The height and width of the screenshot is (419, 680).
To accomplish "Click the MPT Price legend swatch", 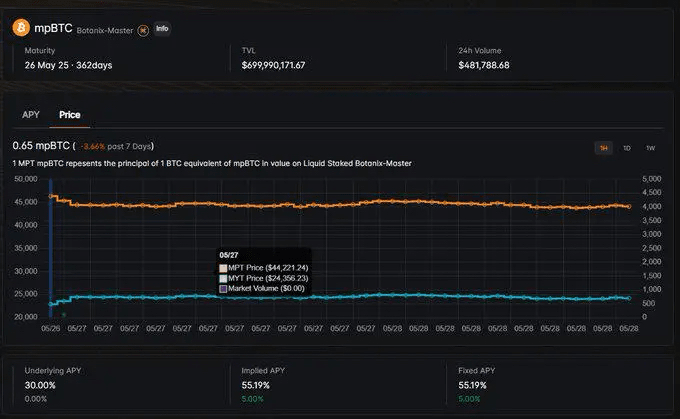I will 223,268.
